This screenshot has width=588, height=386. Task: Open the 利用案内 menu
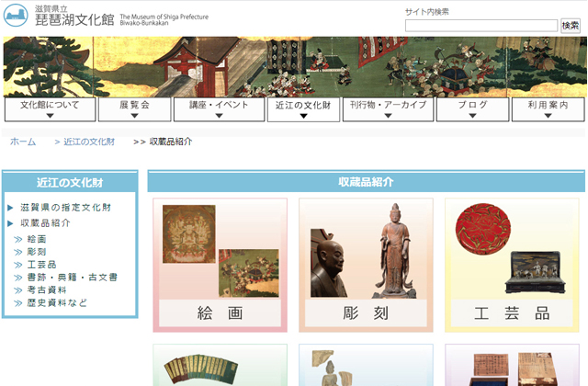(x=548, y=109)
